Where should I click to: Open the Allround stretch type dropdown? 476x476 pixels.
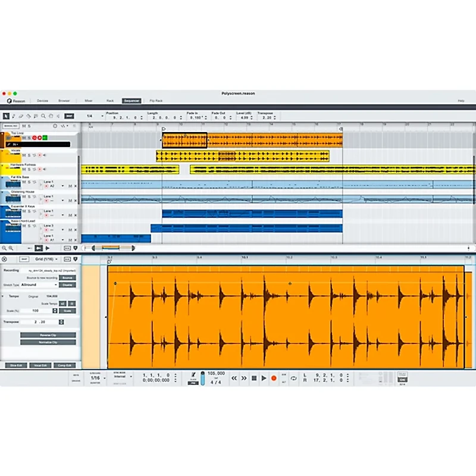coord(39,285)
